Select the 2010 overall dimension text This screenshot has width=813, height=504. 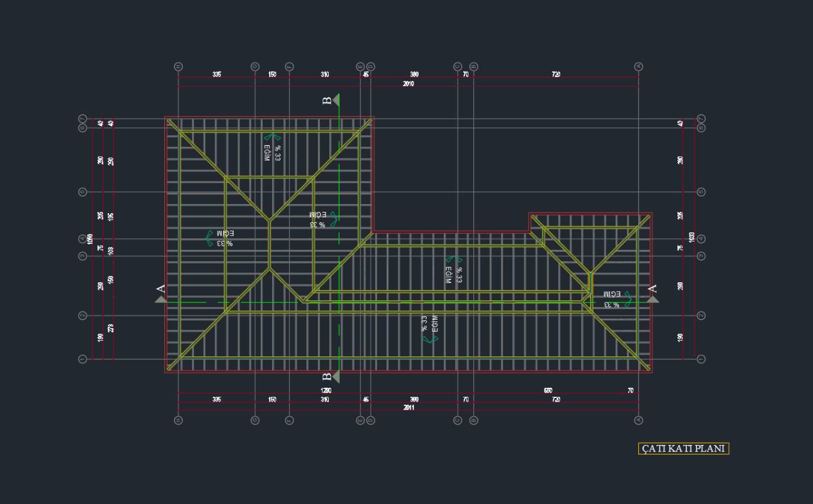(408, 84)
